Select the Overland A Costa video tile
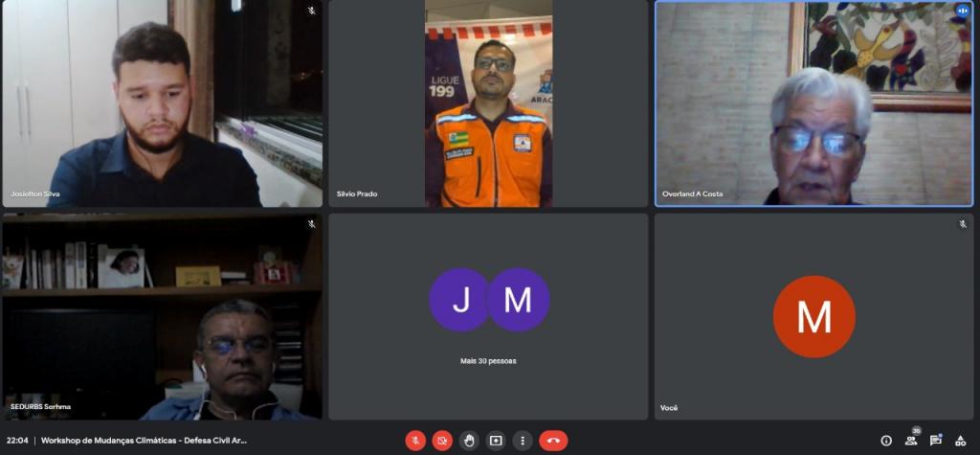980x455 pixels. pos(813,103)
